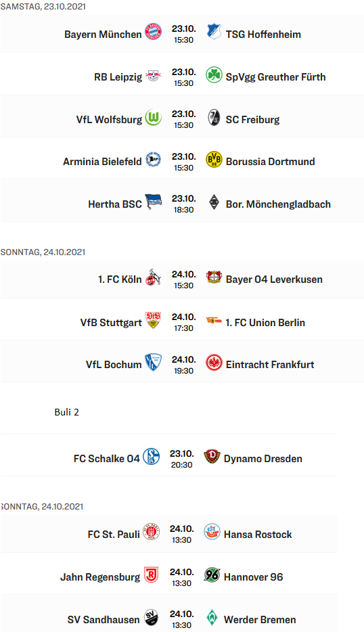
Task: Click the SpVgg Greuther Fürth clover logo
Action: (214, 75)
